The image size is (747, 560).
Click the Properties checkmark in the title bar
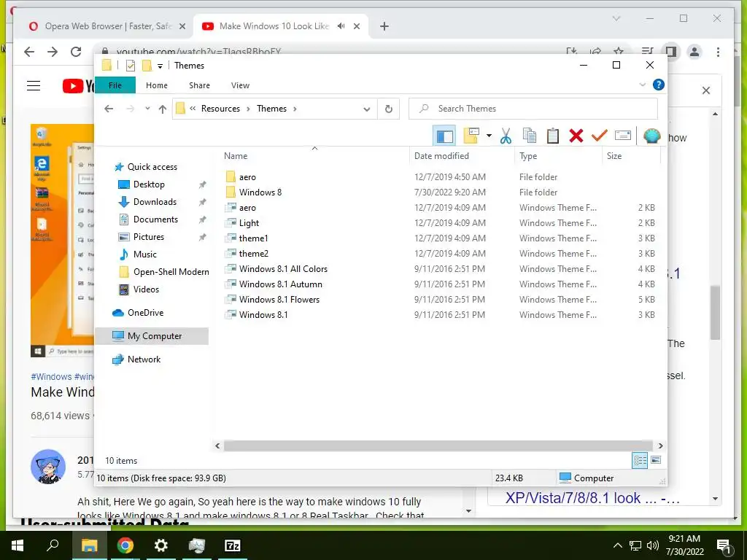pyautogui.click(x=131, y=65)
